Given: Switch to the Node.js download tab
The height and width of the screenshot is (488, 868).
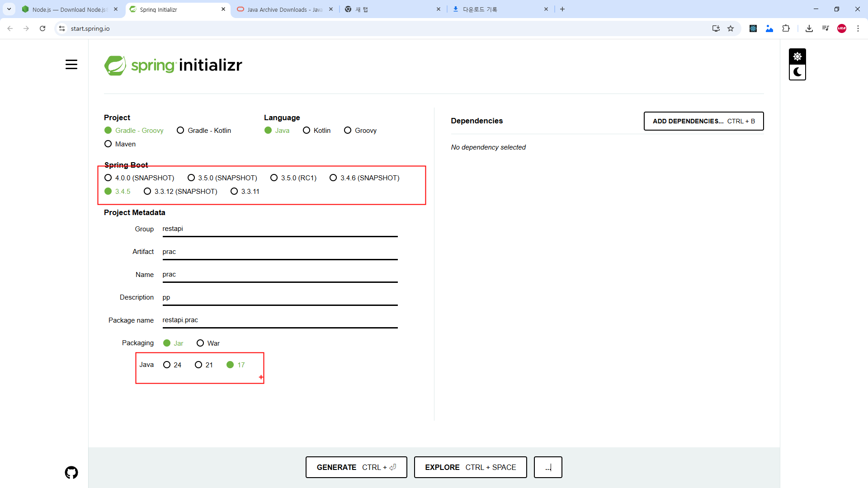Looking at the screenshot, I should click(70, 9).
